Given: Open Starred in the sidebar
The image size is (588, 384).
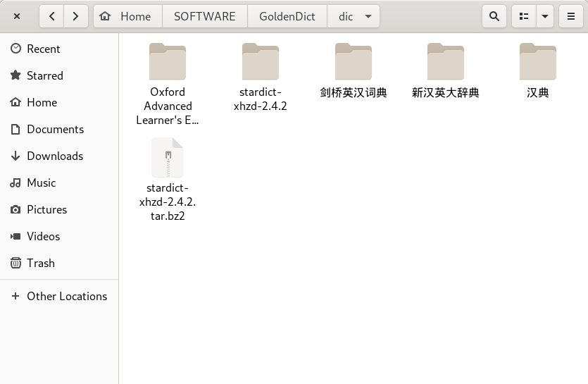Looking at the screenshot, I should (x=59, y=75).
